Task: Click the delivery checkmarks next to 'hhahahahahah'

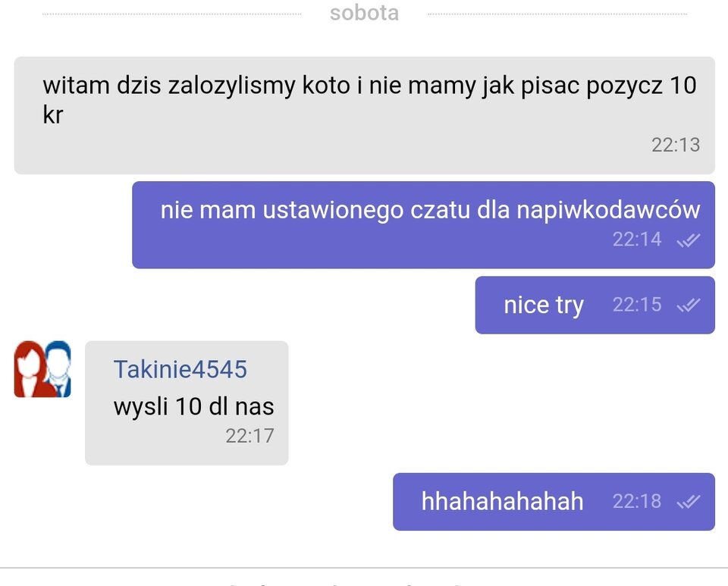Action: pos(689,502)
